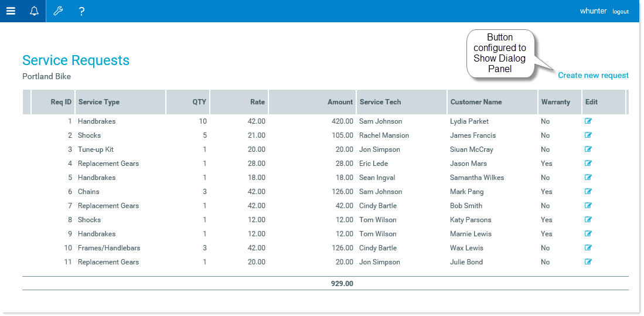
Task: Edit the Katy Parsons request
Action: 588,219
